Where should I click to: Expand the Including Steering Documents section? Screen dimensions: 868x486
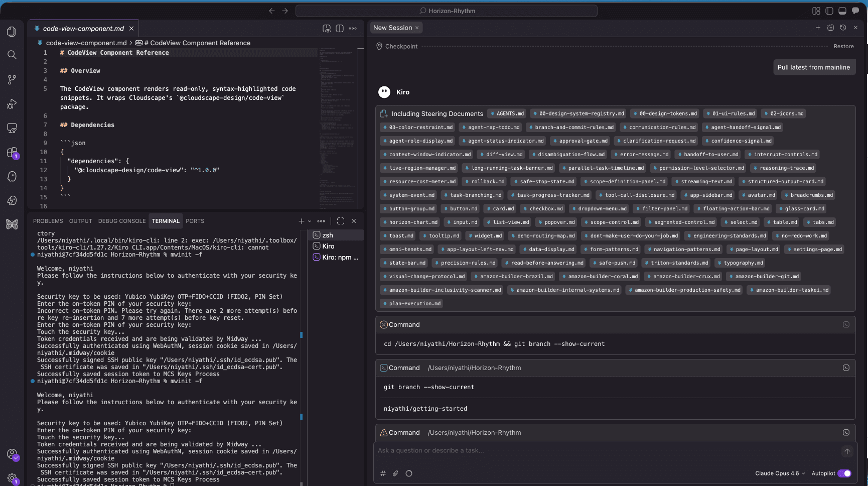(437, 113)
